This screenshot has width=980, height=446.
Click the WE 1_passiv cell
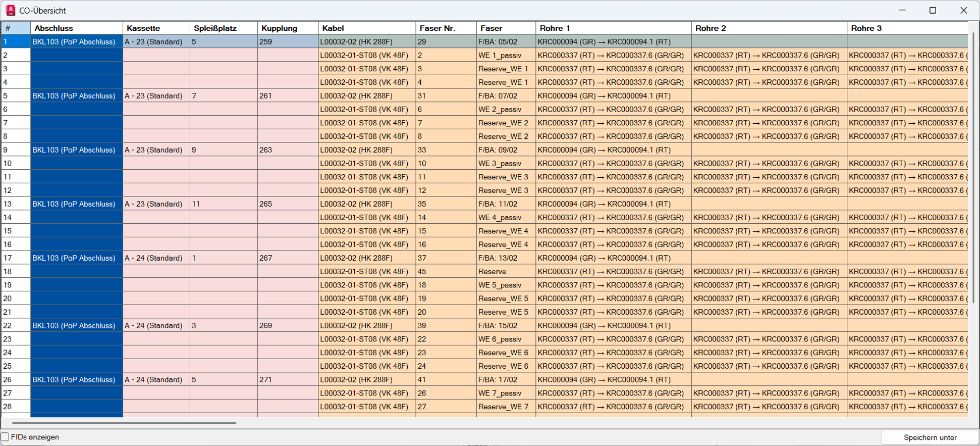(506, 56)
